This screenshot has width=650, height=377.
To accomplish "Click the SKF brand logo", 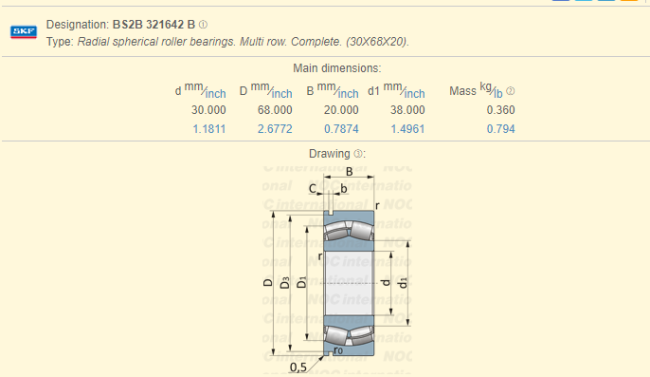I will point(24,32).
